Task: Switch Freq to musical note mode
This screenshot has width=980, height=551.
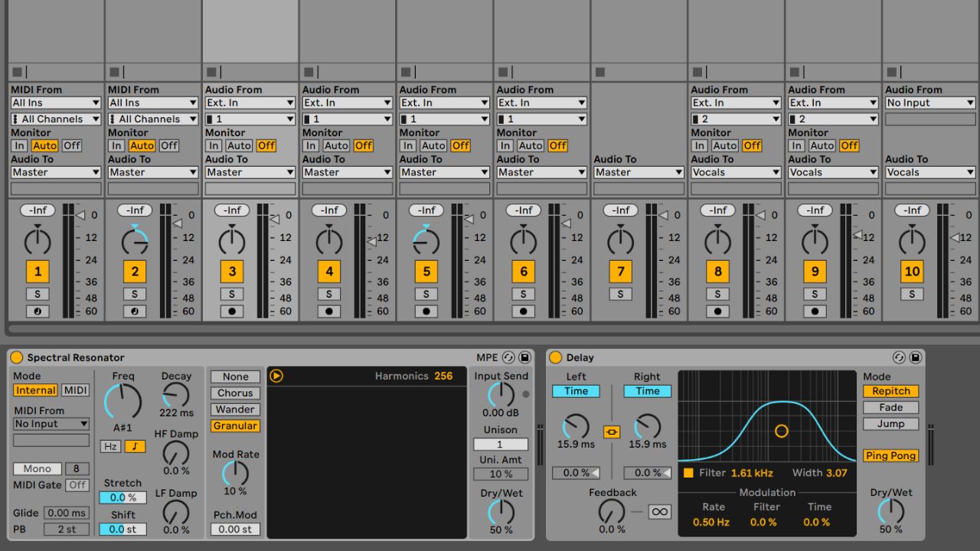Action: point(135,446)
